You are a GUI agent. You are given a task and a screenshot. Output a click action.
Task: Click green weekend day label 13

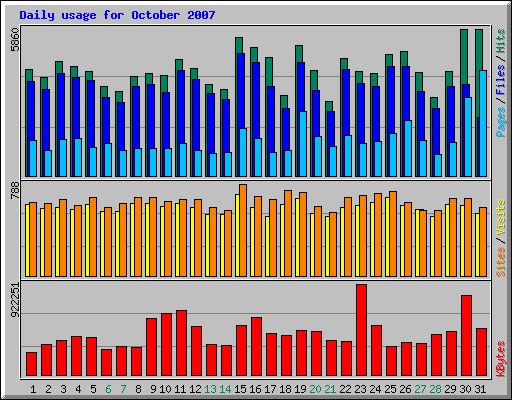(210, 389)
